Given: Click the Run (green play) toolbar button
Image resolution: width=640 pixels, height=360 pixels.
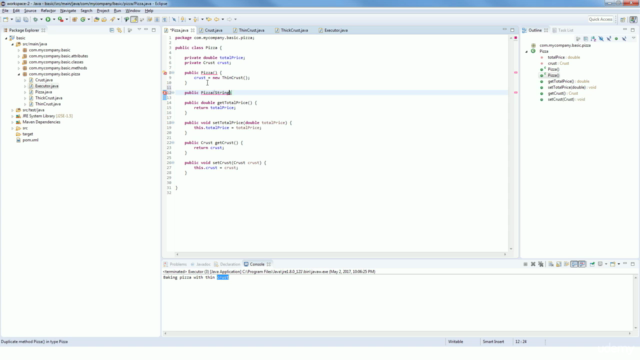Looking at the screenshot, I should 48,19.
